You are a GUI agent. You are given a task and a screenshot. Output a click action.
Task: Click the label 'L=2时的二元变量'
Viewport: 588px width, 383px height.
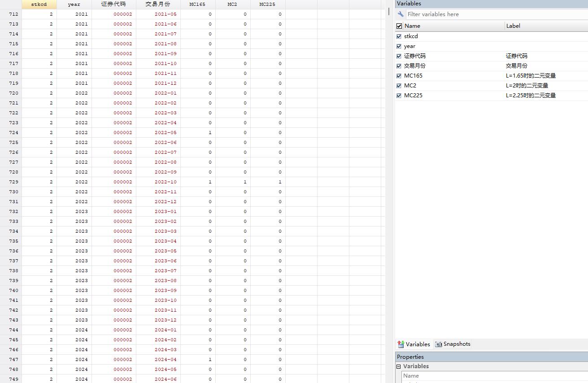[527, 86]
